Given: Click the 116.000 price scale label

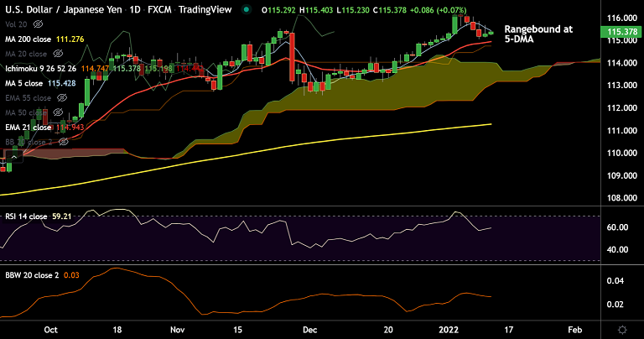Looking at the screenshot, I should [x=622, y=18].
